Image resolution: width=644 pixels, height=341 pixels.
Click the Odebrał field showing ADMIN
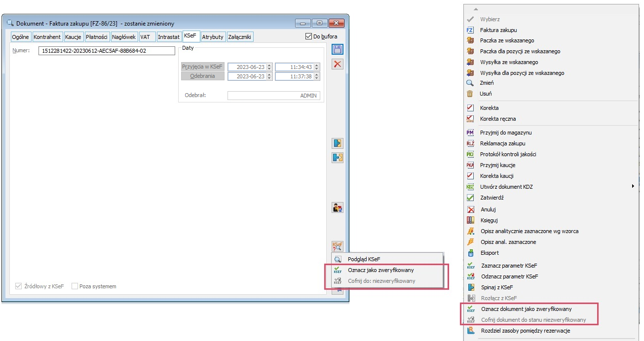point(273,96)
